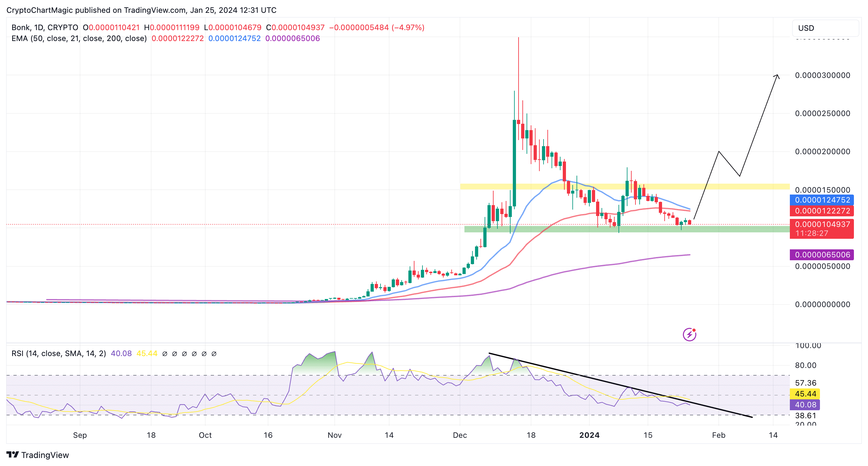Screen dimensions: 868x466
Task: Click the purple 0.0000065006 price axis label
Action: [822, 254]
